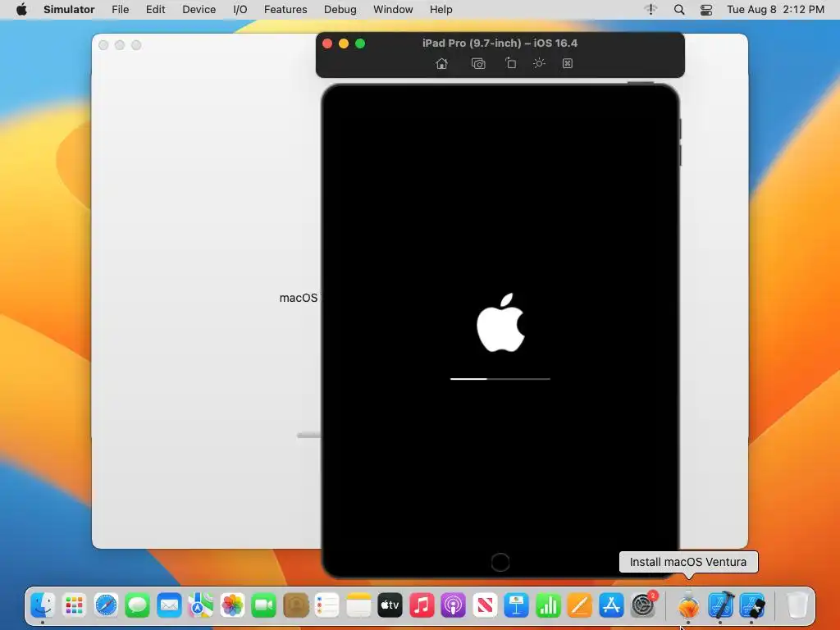Click the keyboard command toolbar icon
Viewport: 840px width, 630px height.
pos(568,64)
